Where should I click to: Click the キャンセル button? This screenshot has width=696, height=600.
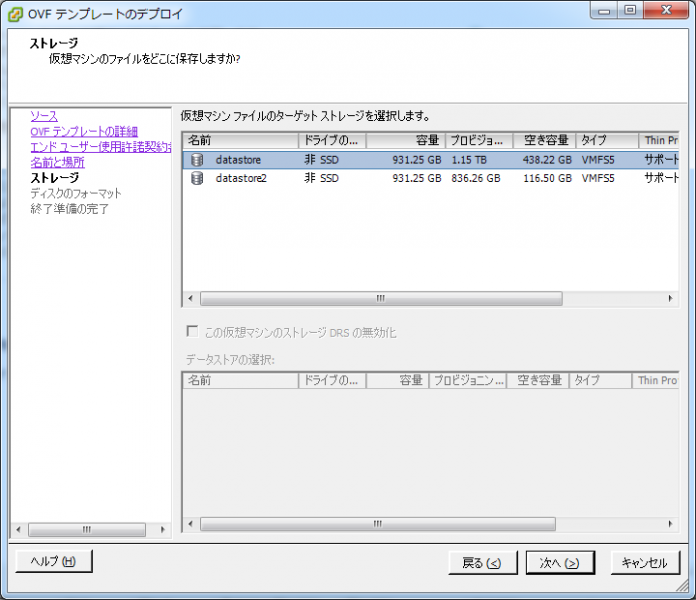pyautogui.click(x=645, y=563)
